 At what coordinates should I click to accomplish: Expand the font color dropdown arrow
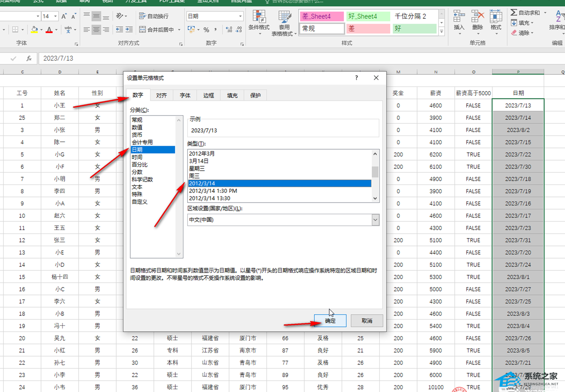56,30
